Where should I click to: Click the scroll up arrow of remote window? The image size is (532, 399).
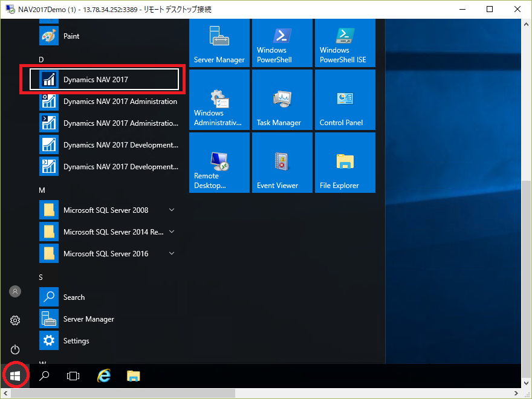(526, 24)
